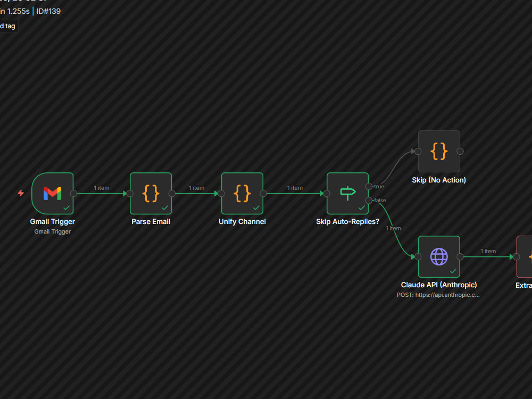Click the partially visible tag button

(9, 26)
